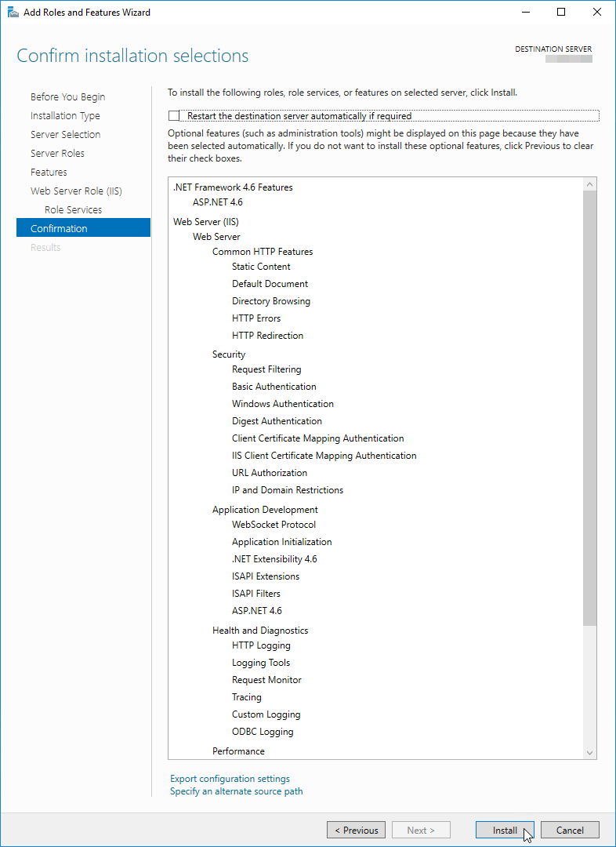The height and width of the screenshot is (847, 616).
Task: Select Common HTTP Features entry
Action: coord(263,252)
